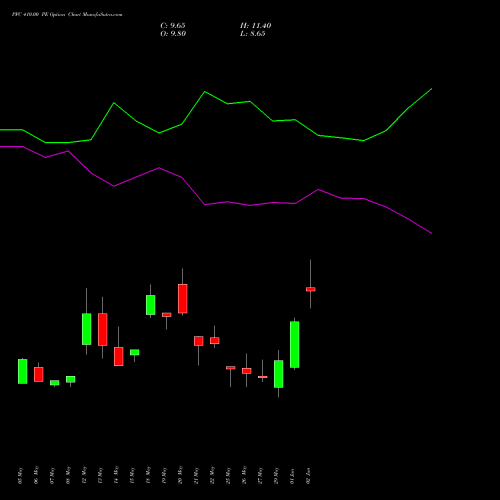This screenshot has height=500, width=500.
Task: Select the red 20 May candlestick
Action: tap(183, 299)
